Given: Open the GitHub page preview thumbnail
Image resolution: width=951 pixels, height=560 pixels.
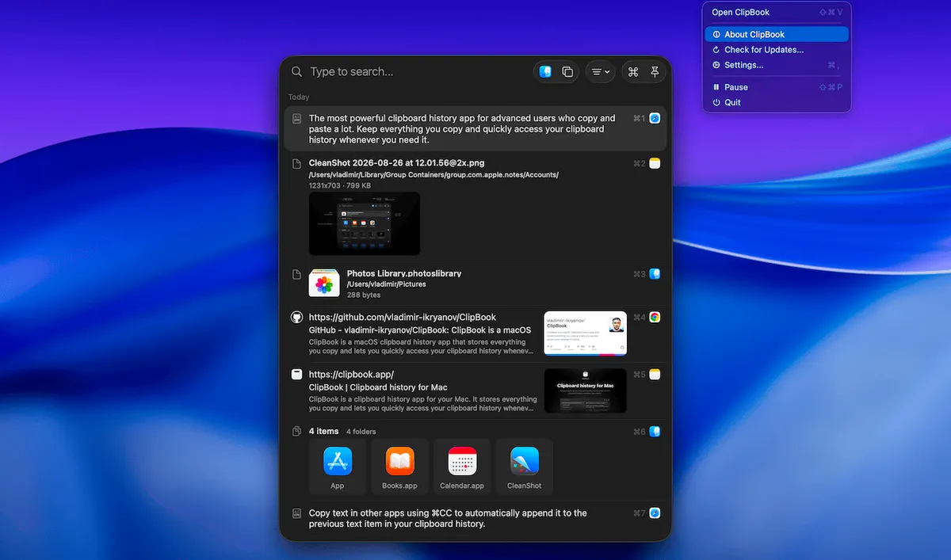Looking at the screenshot, I should (x=585, y=333).
